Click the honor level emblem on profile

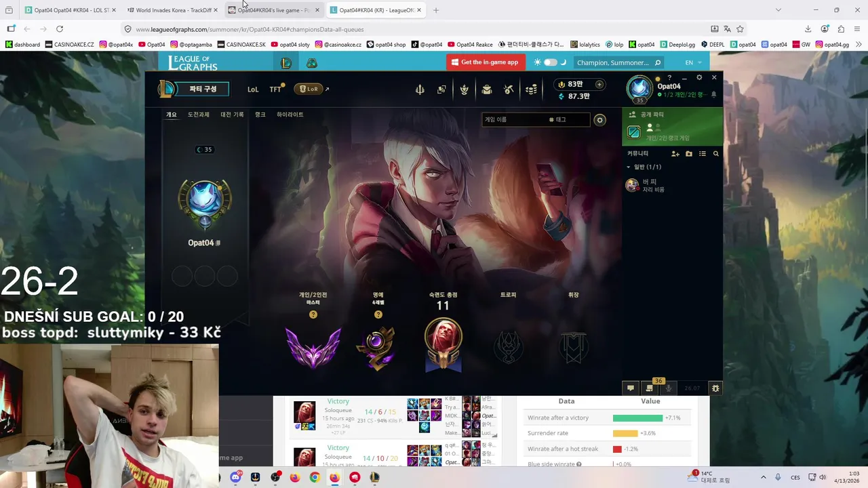[x=378, y=348]
